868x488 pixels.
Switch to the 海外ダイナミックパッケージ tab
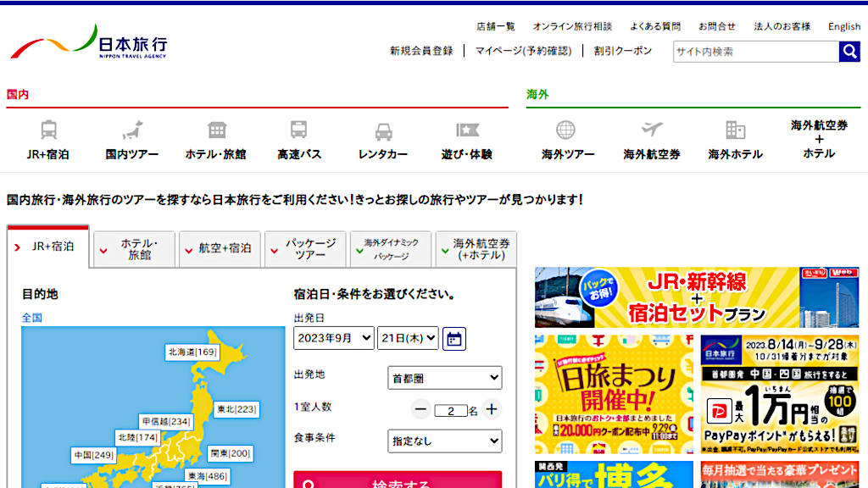point(391,250)
